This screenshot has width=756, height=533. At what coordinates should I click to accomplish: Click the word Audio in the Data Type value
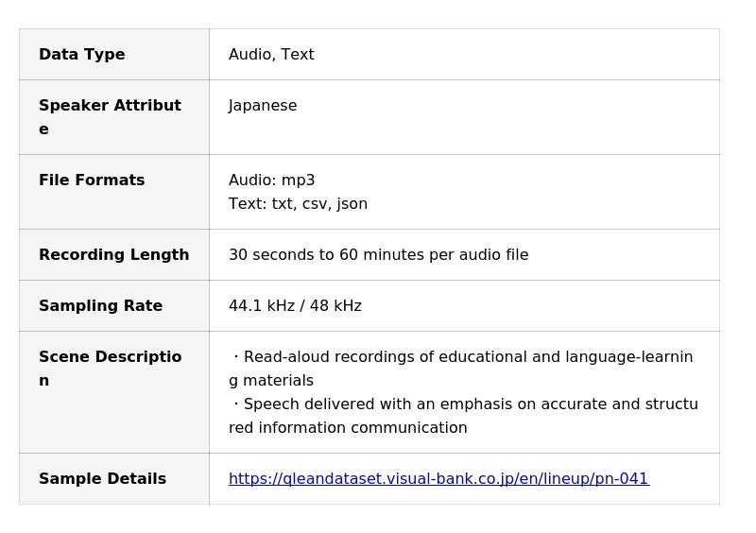tap(249, 55)
